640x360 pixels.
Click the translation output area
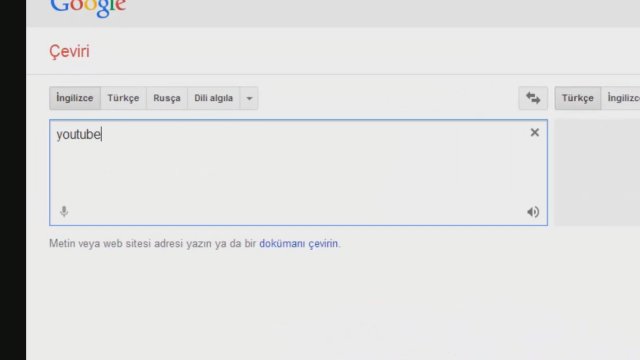pos(597,172)
